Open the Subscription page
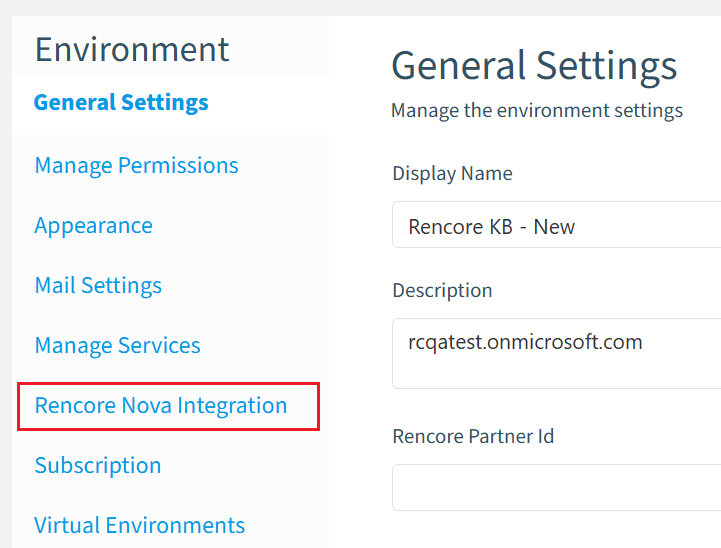 [98, 466]
